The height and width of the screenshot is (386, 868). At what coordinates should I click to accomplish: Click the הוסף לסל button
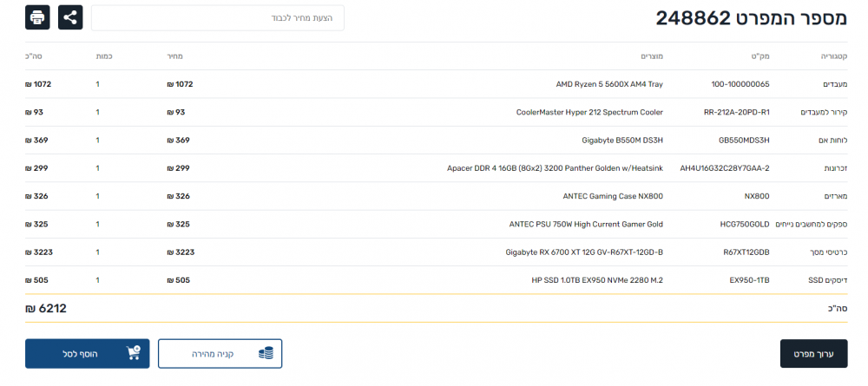(x=87, y=354)
